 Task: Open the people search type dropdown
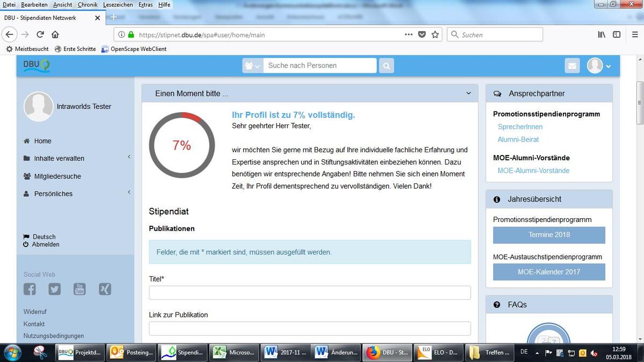[253, 65]
